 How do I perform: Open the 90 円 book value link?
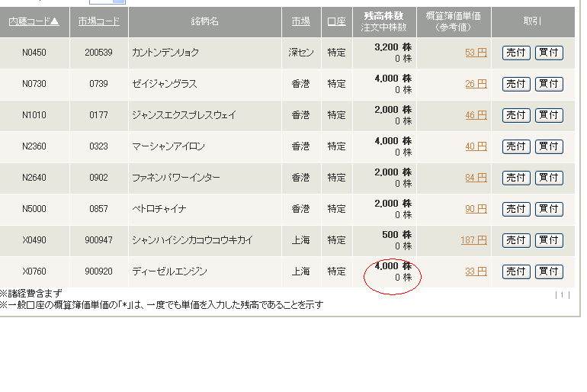coord(476,209)
